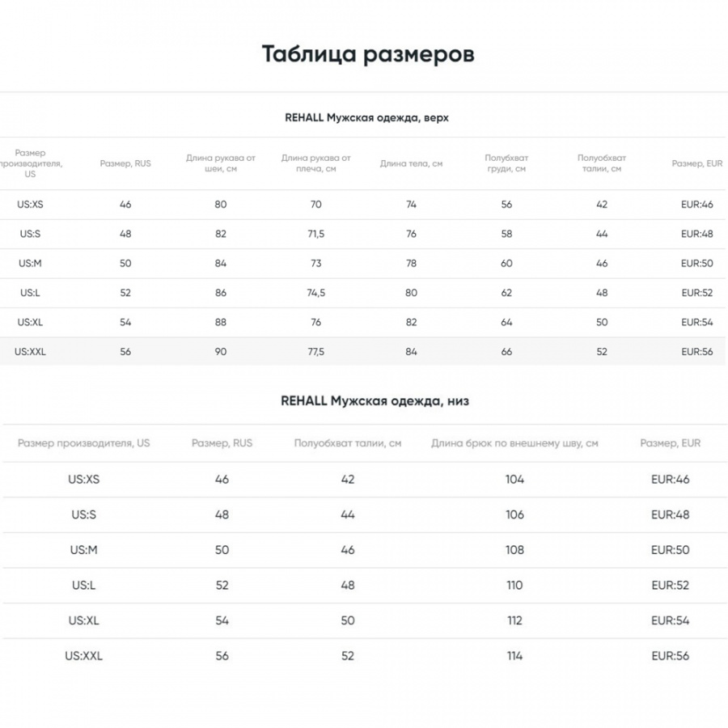Click the 'Таблица размеров' page title
The width and height of the screenshot is (728, 728).
click(367, 54)
